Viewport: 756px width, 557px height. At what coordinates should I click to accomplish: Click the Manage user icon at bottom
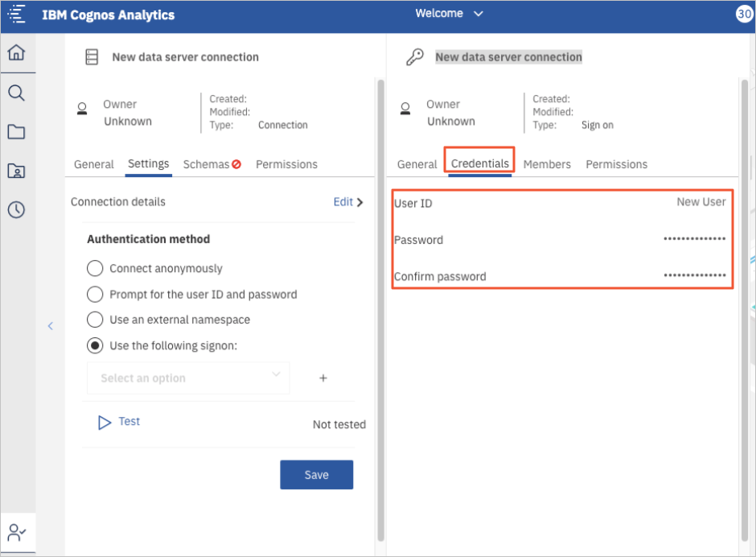16,532
